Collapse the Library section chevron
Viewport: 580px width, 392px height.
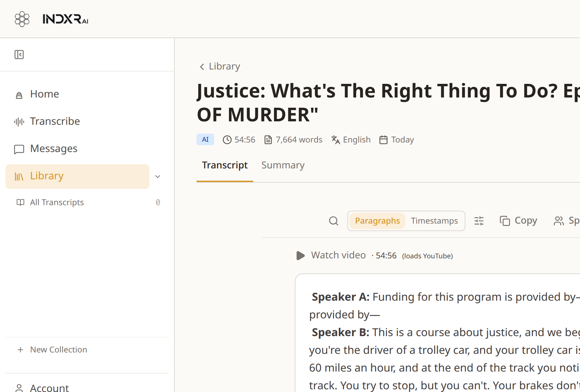(158, 177)
